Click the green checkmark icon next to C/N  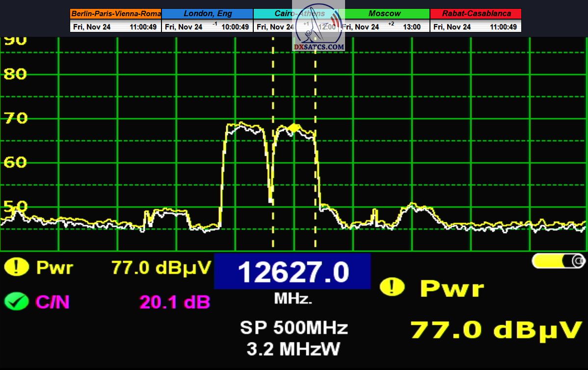click(16, 301)
